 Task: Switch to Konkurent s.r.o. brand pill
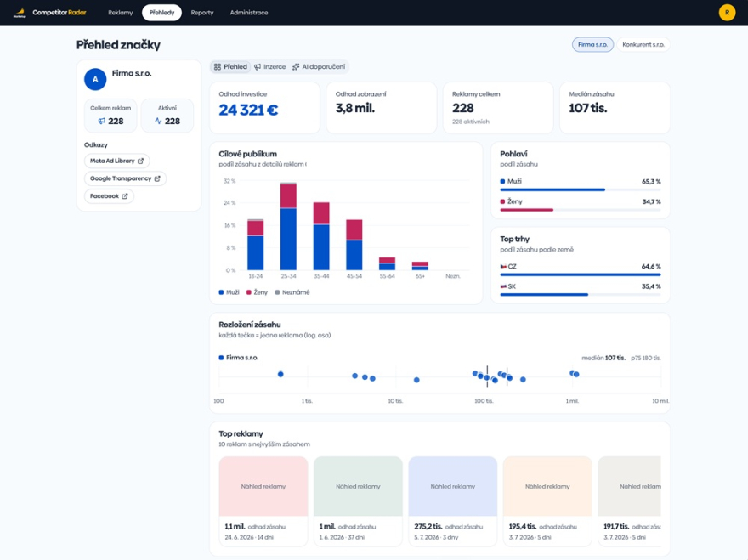[643, 44]
